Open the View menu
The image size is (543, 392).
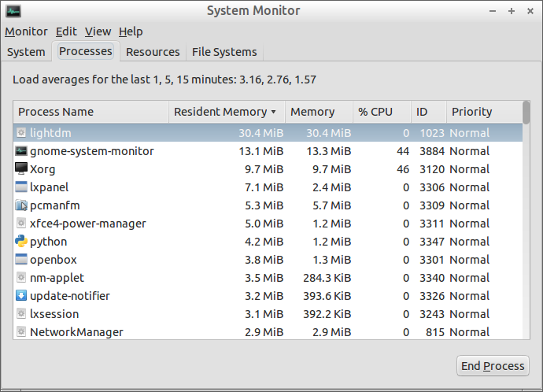pyautogui.click(x=98, y=31)
